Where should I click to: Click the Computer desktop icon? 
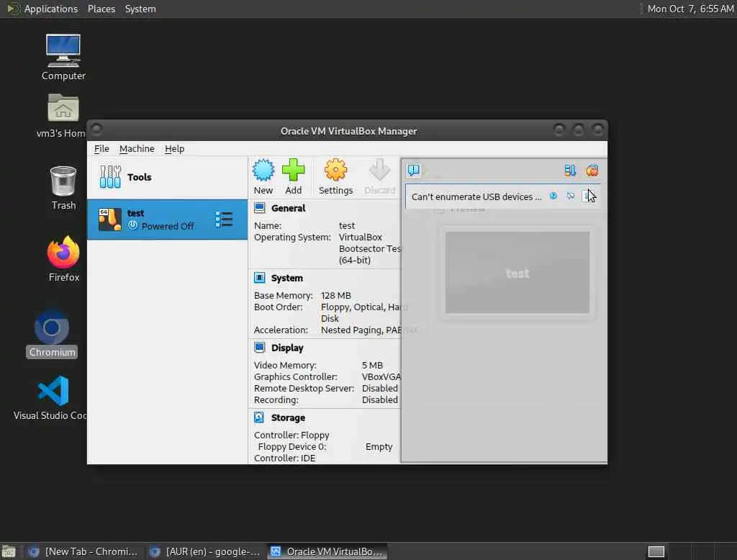pos(63,50)
